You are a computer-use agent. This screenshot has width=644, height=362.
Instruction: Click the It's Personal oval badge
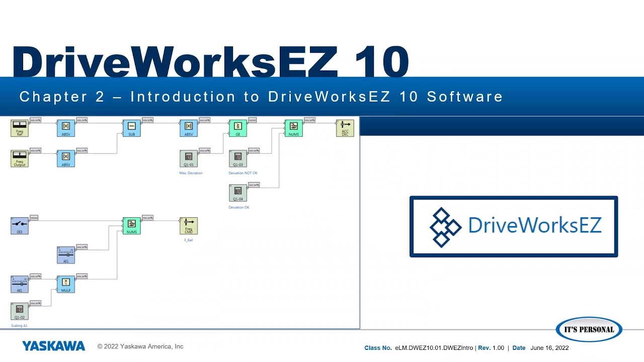point(589,330)
